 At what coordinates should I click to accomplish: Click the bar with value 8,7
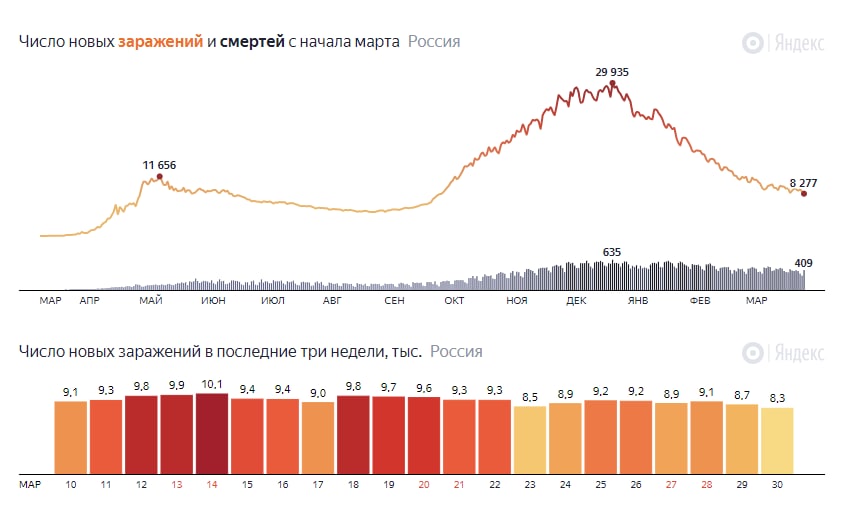point(742,439)
